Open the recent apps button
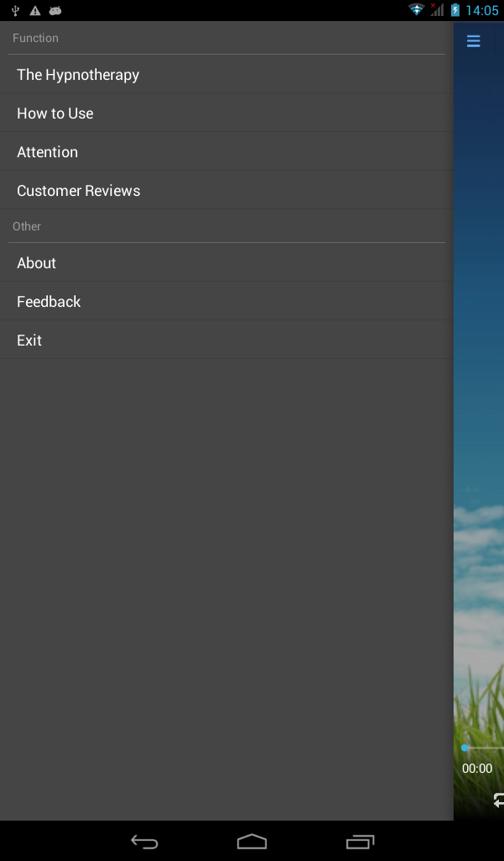Image resolution: width=504 pixels, height=861 pixels. 360,841
